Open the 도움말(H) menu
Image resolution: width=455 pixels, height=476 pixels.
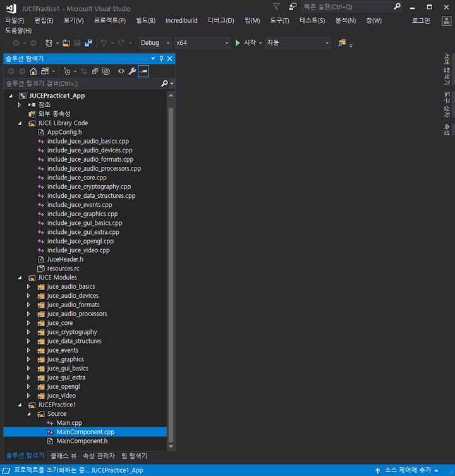click(x=18, y=31)
